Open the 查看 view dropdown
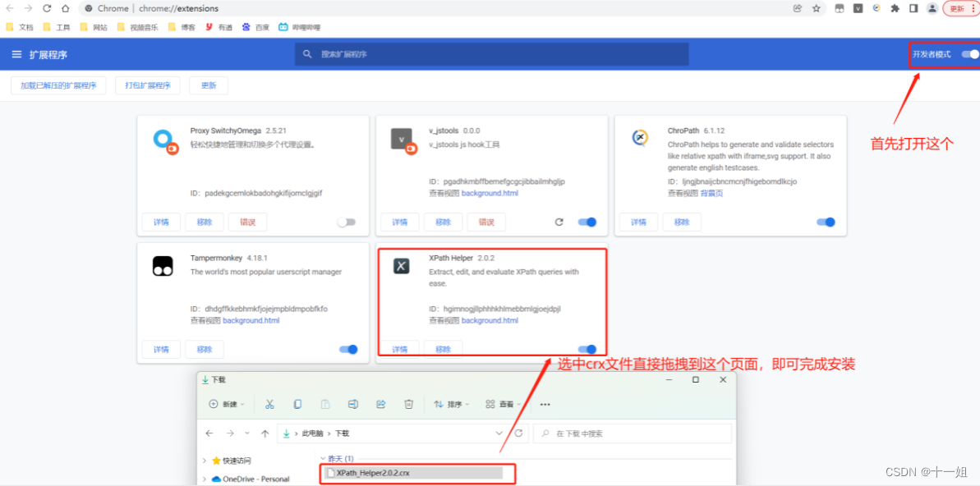Screen dimensions: 980x486 (x=504, y=404)
